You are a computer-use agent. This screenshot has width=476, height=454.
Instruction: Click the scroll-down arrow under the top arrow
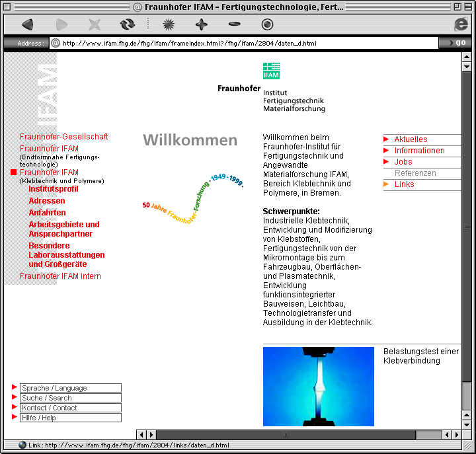pos(467,67)
